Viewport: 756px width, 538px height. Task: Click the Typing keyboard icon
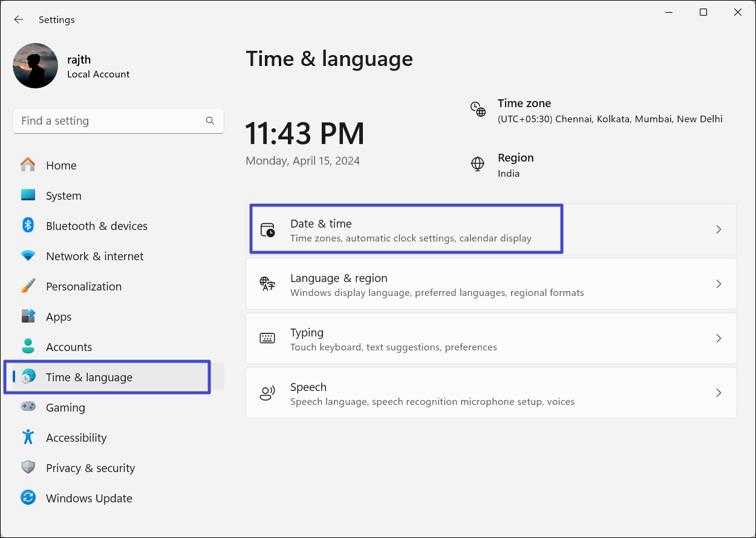coord(267,338)
